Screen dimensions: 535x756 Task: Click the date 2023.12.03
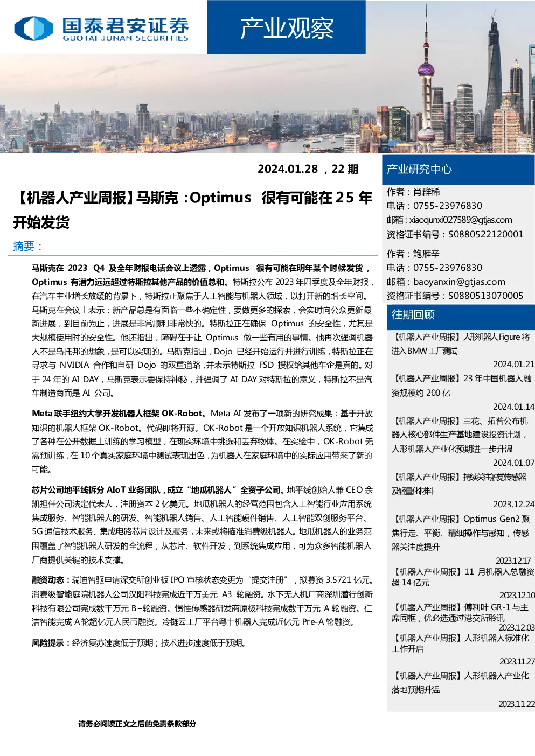516,628
